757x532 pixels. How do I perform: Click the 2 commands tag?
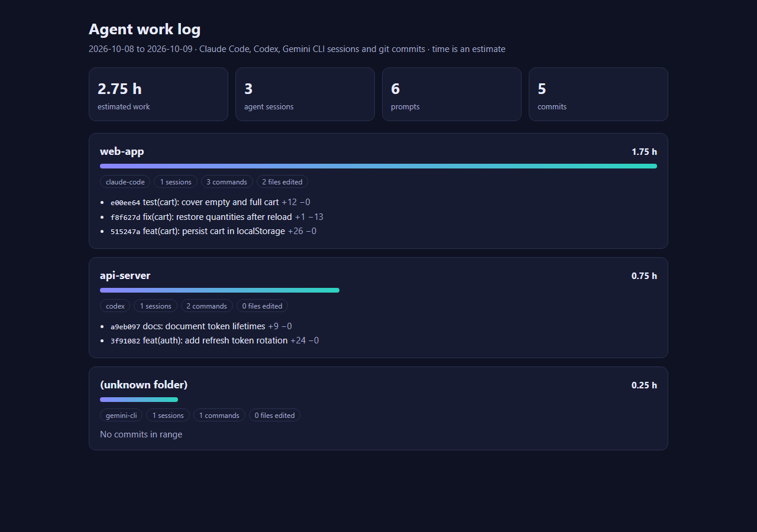(207, 306)
